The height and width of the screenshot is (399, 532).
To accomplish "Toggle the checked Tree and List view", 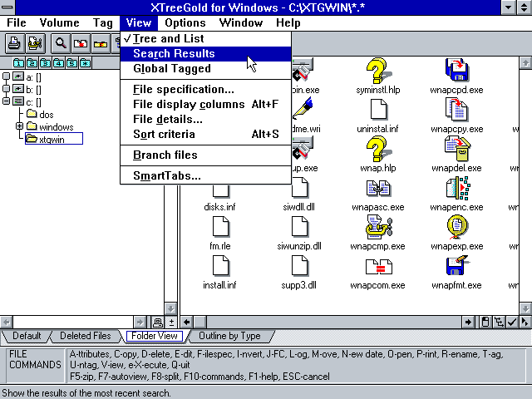I will click(205, 39).
